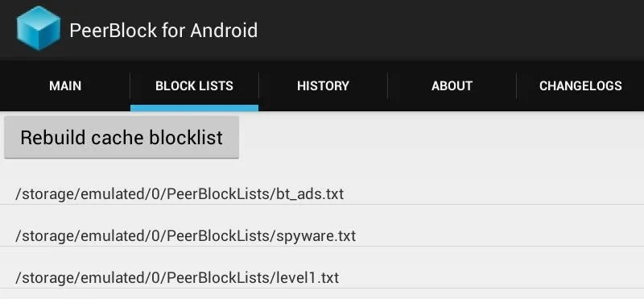This screenshot has height=299, width=644.
Task: Click the blue indicator under BLOCK LISTS
Action: point(194,108)
